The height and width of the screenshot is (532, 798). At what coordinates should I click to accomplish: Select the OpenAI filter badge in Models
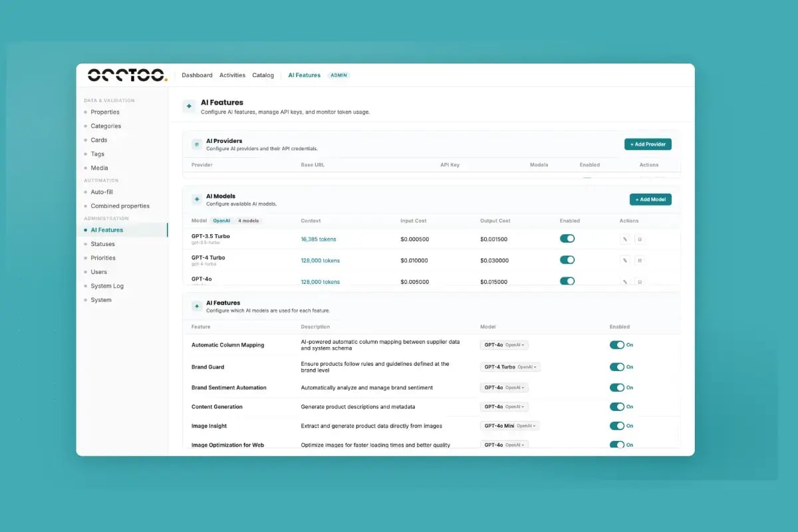221,221
